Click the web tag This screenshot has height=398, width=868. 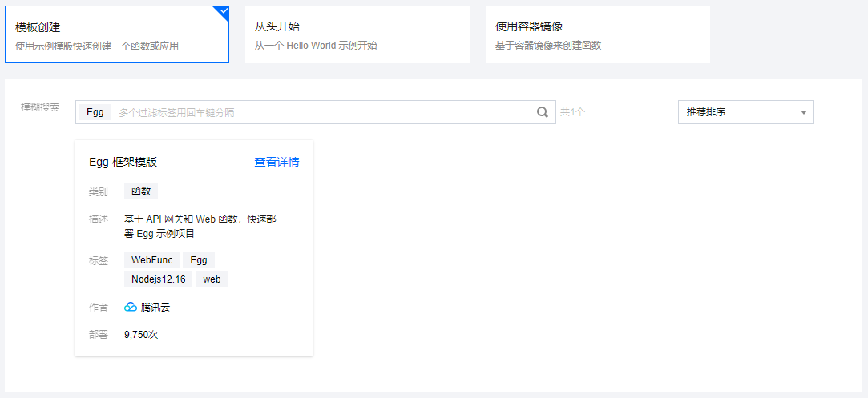click(212, 279)
